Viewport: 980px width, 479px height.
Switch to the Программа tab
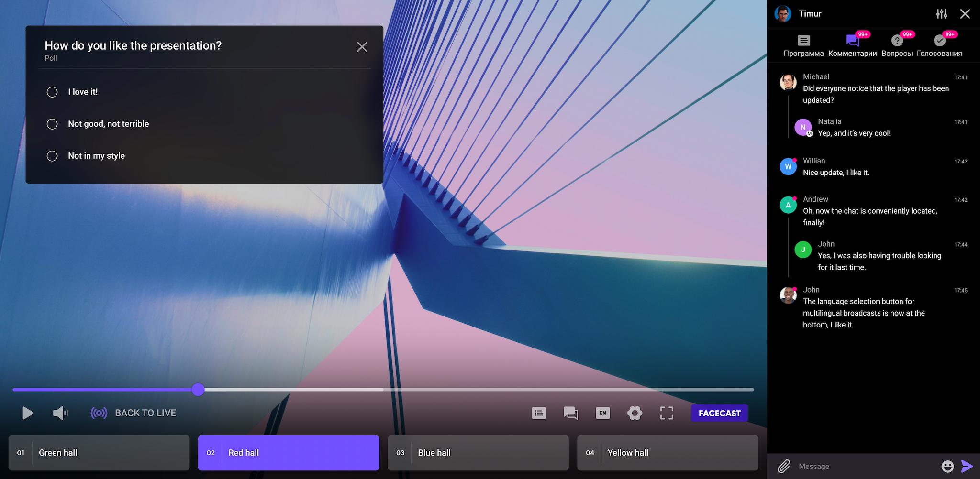[803, 46]
